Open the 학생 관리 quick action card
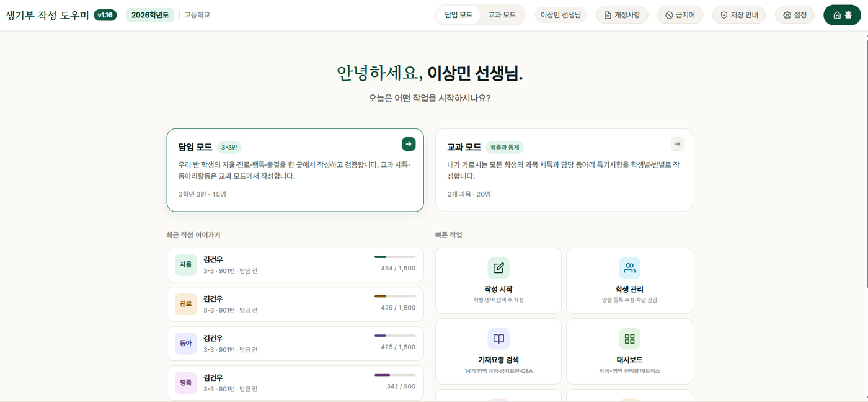Image resolution: width=868 pixels, height=402 pixels. pos(629,280)
